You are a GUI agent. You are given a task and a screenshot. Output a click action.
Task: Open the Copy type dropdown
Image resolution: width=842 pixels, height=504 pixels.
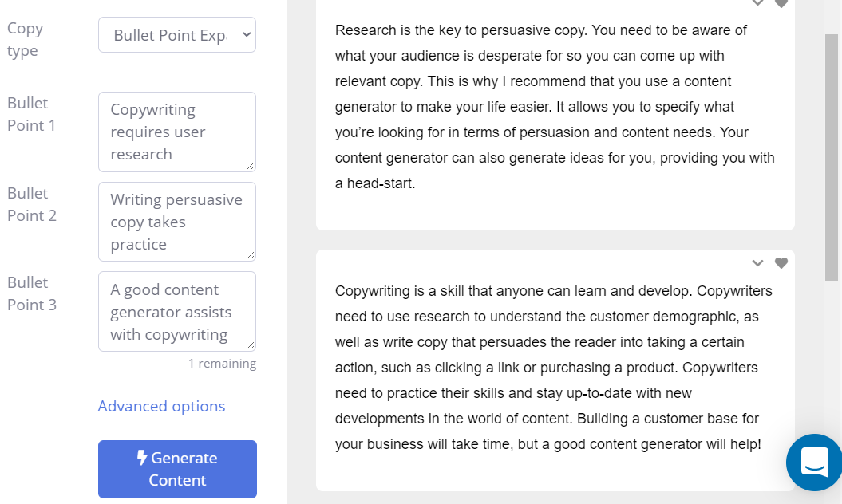point(176,34)
